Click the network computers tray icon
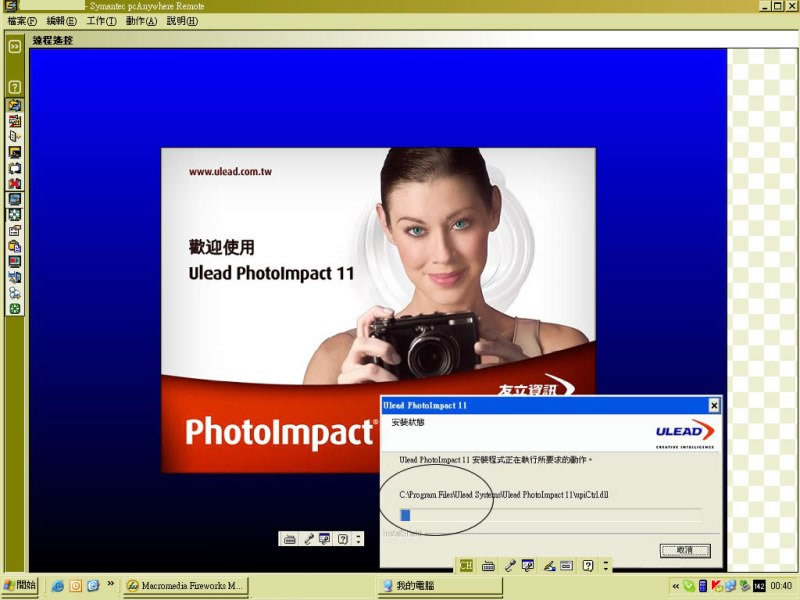800x600 pixels. pos(730,586)
